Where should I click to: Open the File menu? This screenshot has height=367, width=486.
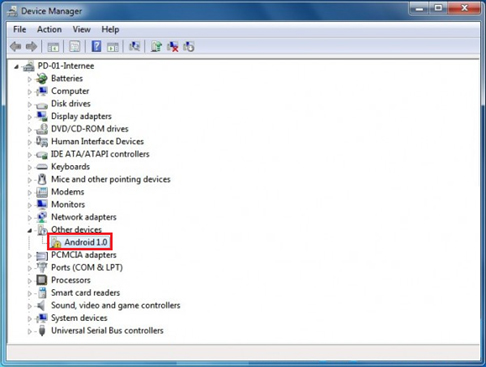20,29
